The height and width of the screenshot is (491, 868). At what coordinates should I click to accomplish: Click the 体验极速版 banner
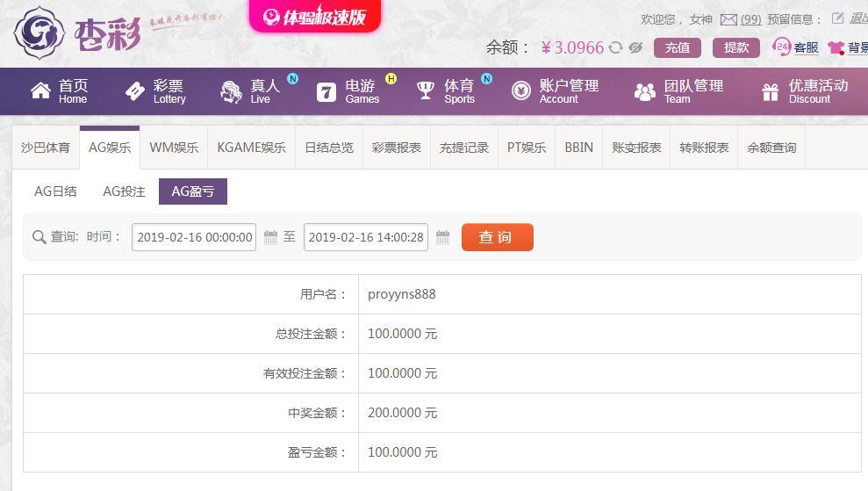(315, 16)
